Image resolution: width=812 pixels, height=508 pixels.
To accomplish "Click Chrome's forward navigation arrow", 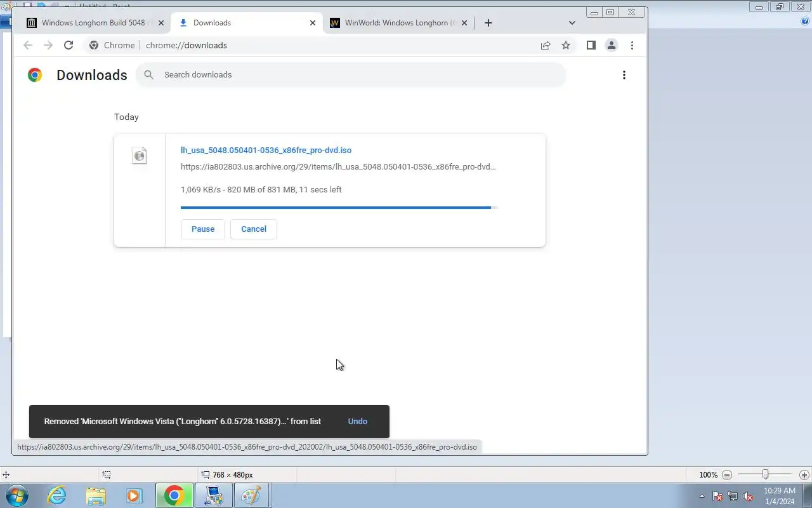I will pos(48,45).
